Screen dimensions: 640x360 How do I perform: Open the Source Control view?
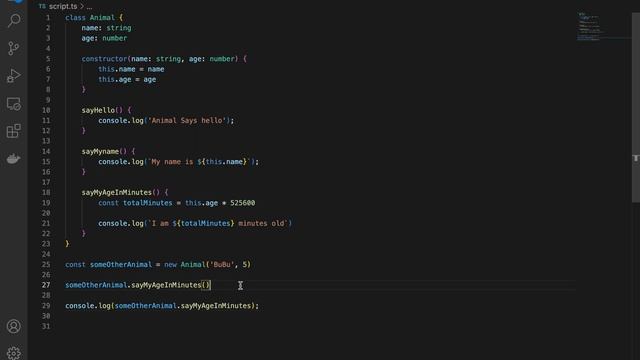tap(14, 48)
